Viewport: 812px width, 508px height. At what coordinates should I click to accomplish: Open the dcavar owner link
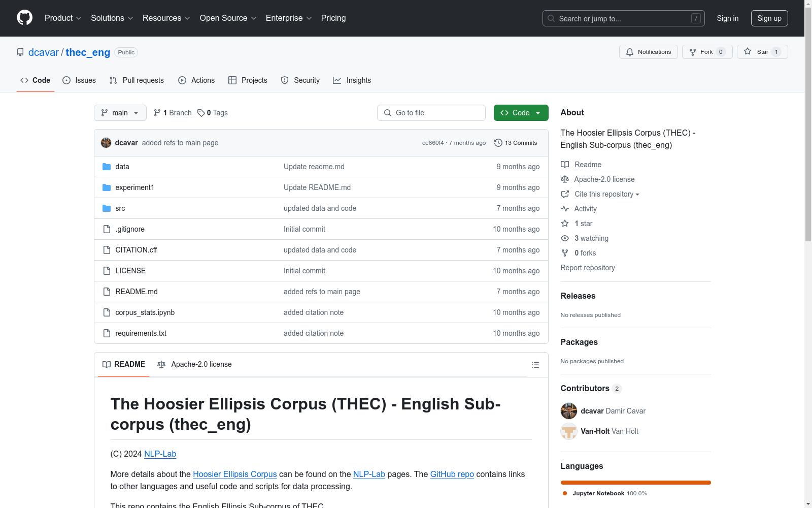[x=44, y=52]
